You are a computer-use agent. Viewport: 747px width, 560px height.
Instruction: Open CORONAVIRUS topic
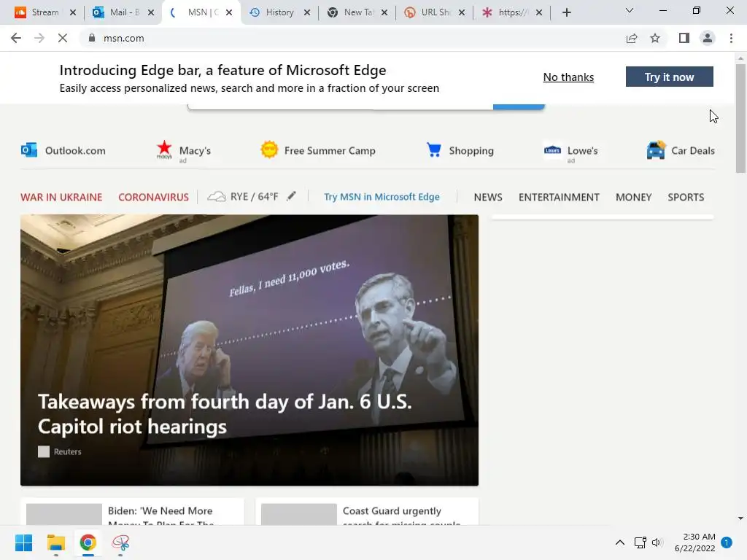[x=153, y=197]
